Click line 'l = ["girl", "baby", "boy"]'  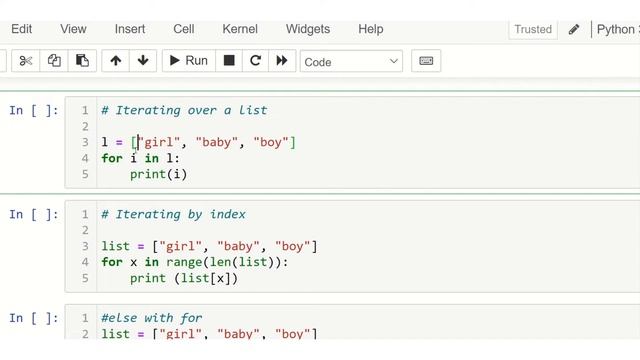coord(198,142)
